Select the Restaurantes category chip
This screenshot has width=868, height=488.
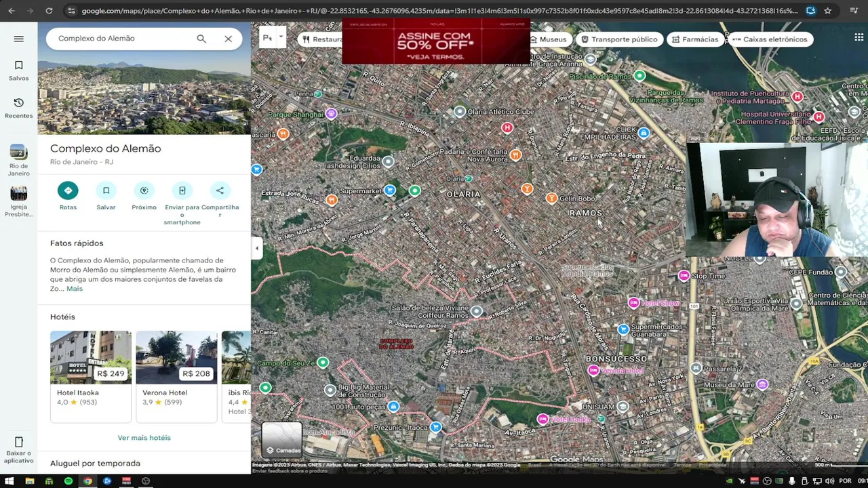pyautogui.click(x=321, y=39)
